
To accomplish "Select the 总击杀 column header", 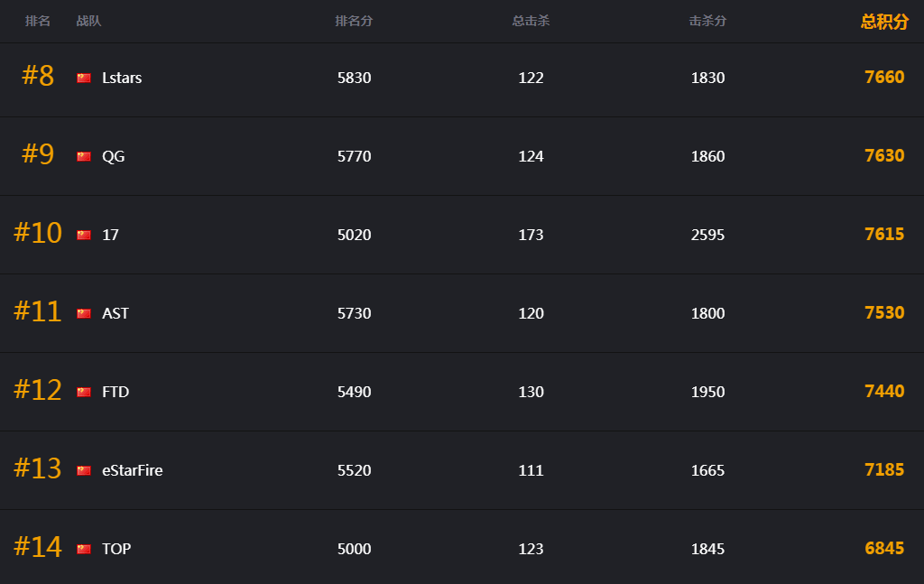I will 531,21.
